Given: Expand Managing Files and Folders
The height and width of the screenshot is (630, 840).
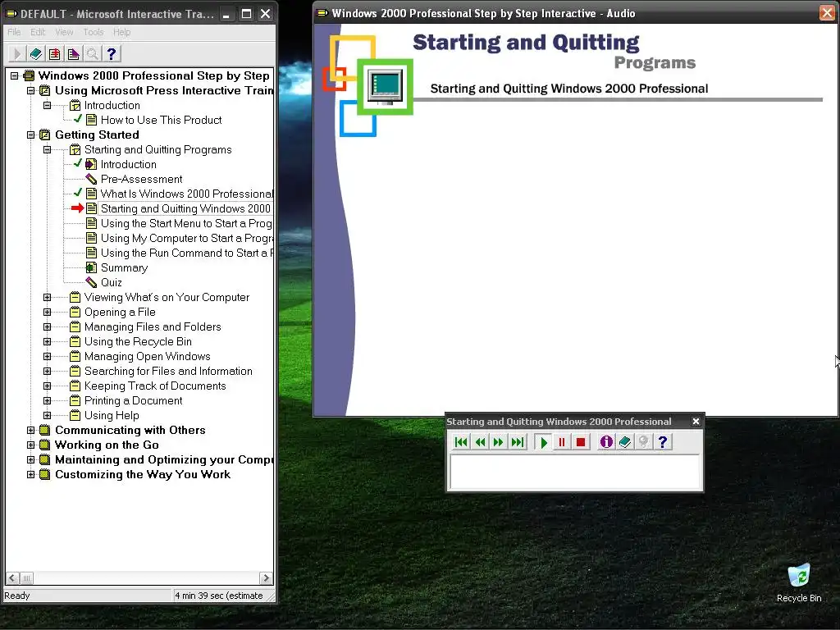Looking at the screenshot, I should coord(47,326).
